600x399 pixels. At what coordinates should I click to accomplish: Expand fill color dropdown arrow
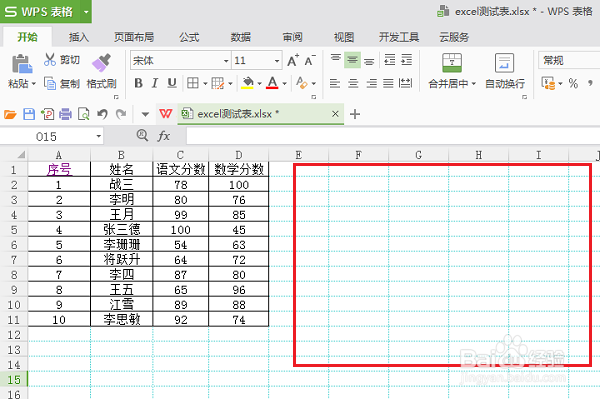click(x=259, y=83)
